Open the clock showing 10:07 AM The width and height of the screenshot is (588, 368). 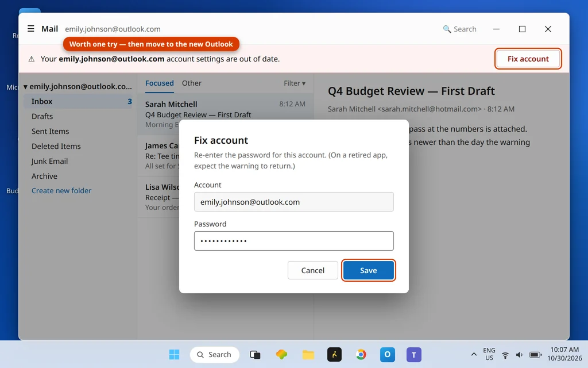point(564,354)
